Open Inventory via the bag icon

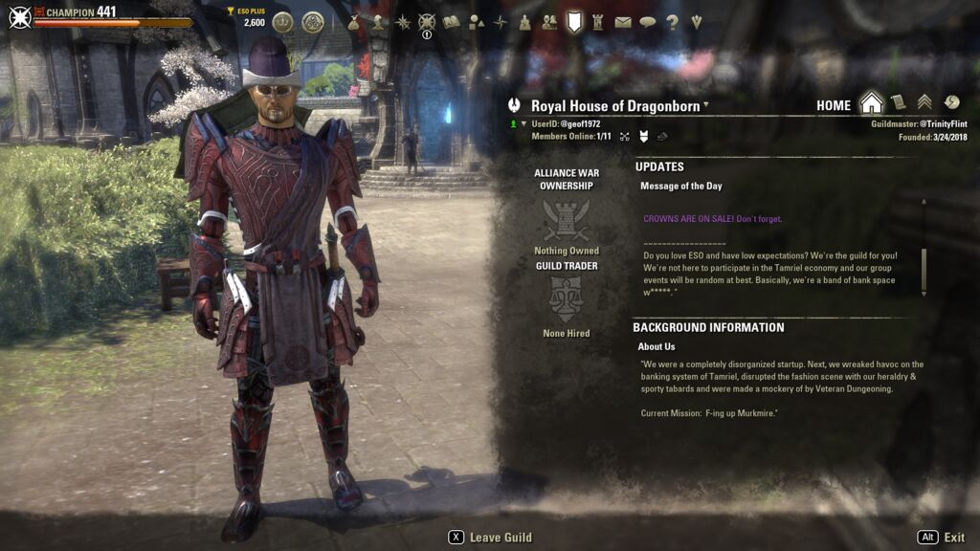[x=354, y=23]
